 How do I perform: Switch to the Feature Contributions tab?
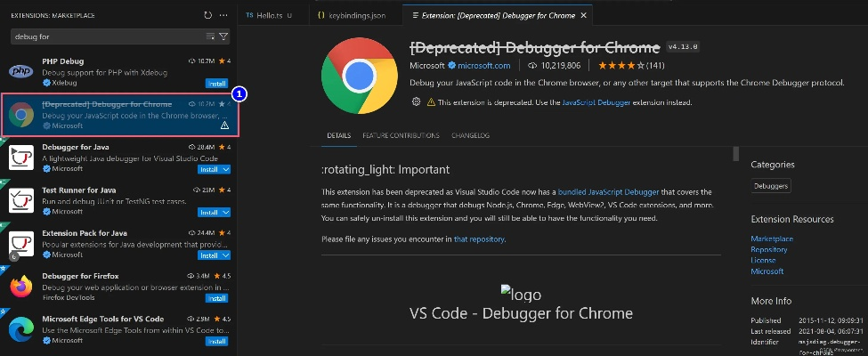401,135
